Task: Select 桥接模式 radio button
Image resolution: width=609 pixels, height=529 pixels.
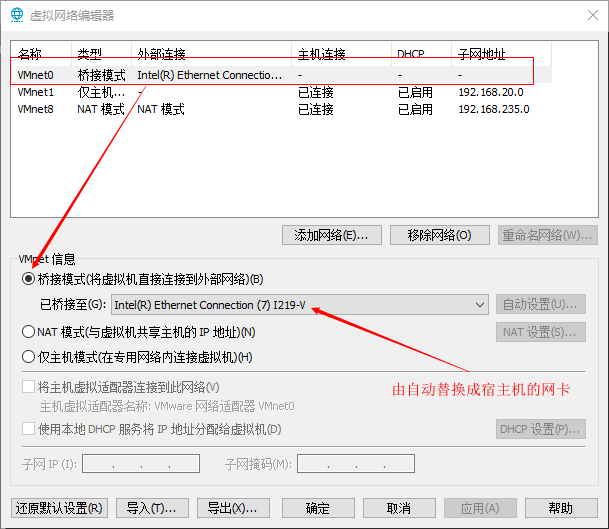Action: (29, 279)
